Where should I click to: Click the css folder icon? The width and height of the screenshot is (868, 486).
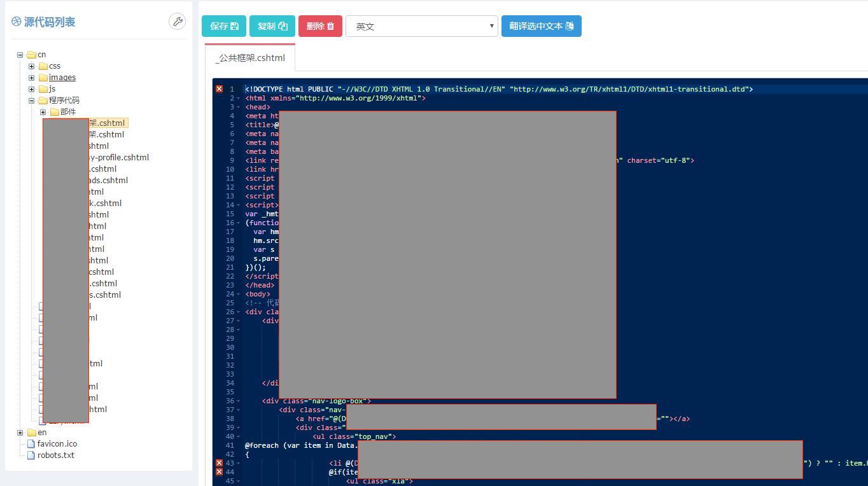[x=43, y=66]
